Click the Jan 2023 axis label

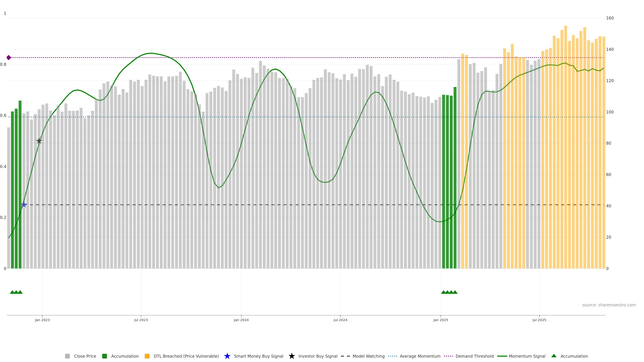[42, 320]
